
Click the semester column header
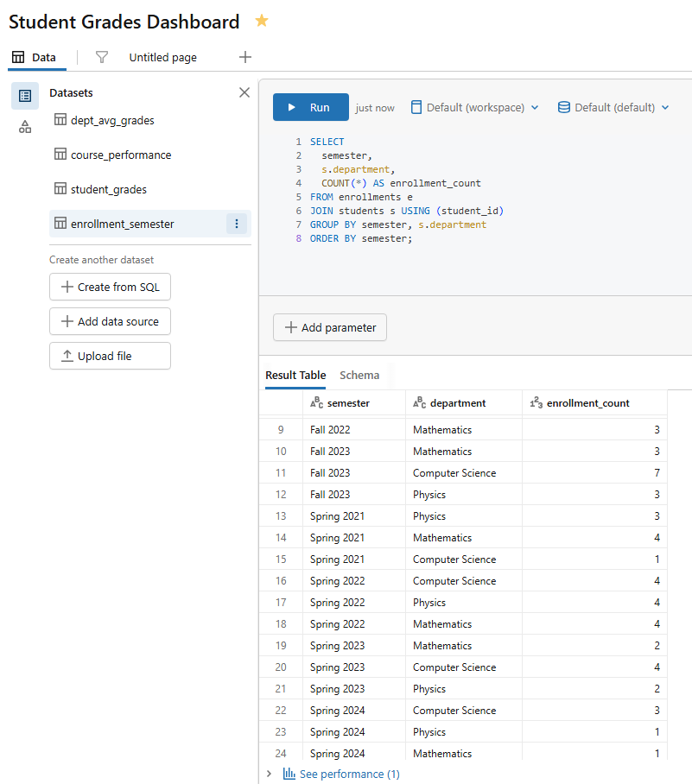354,403
